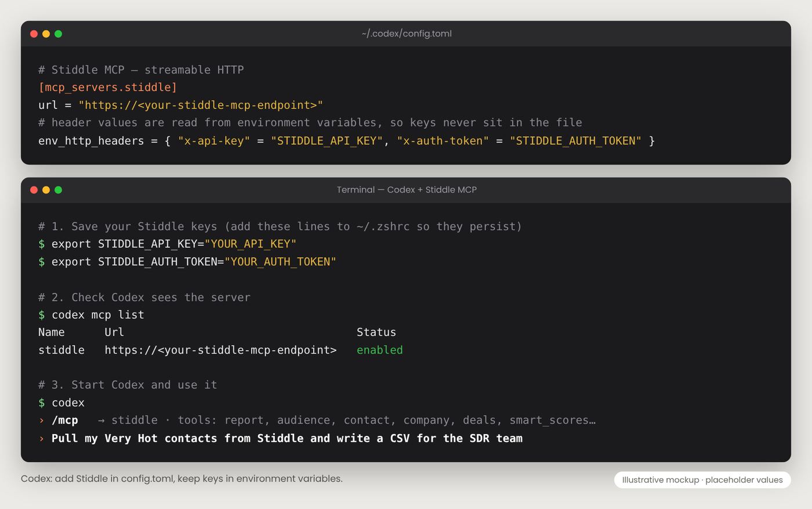812x509 pixels.
Task: Click the 'codex' command on the last prompt line
Action: click(x=68, y=402)
